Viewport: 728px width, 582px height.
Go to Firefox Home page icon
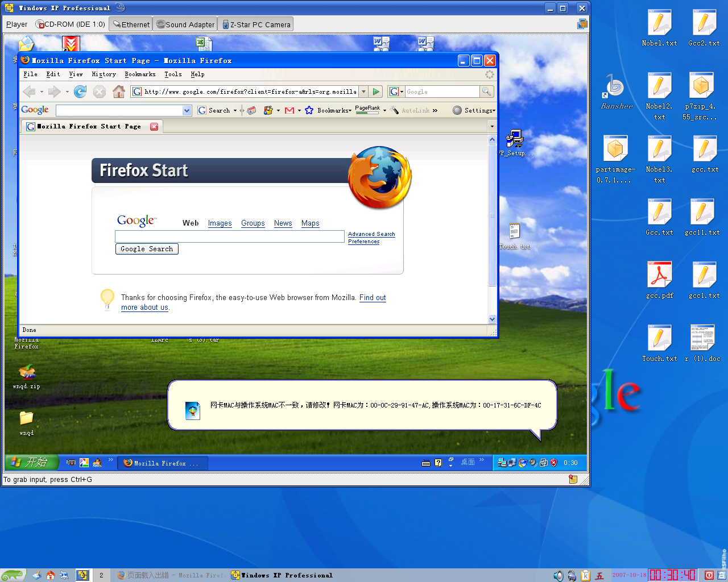point(119,92)
